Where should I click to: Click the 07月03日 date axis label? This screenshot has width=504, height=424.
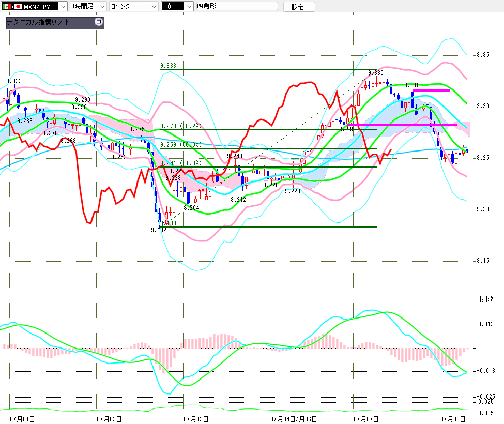(196, 419)
